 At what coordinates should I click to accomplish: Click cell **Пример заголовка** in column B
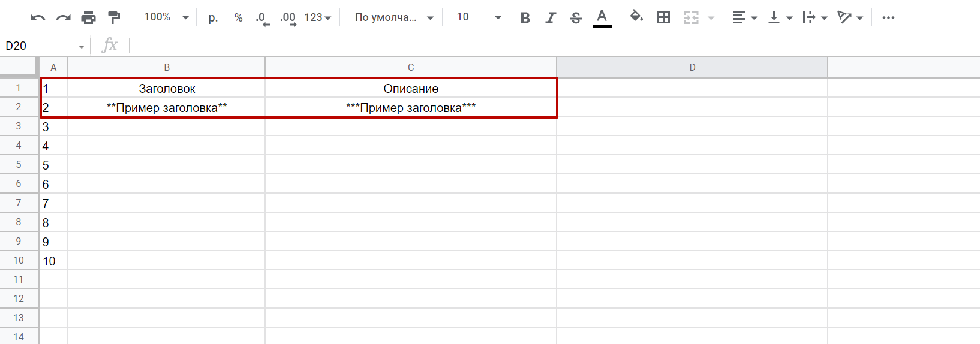click(x=167, y=107)
